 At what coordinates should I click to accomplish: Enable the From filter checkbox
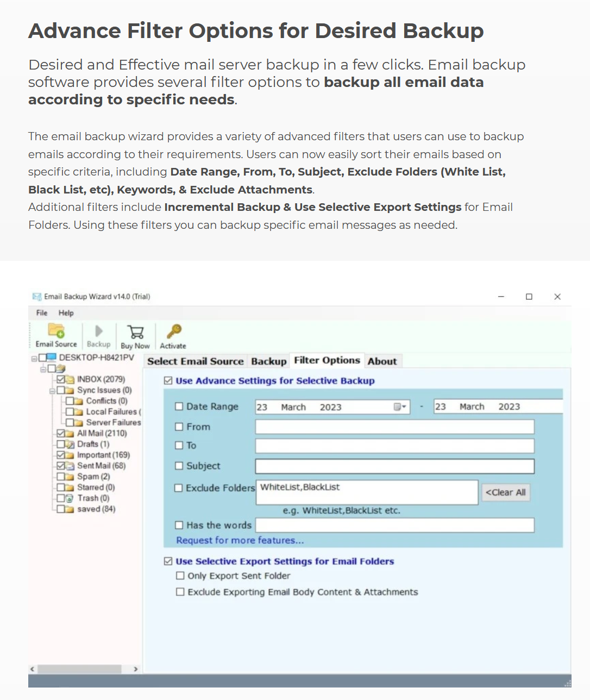179,427
